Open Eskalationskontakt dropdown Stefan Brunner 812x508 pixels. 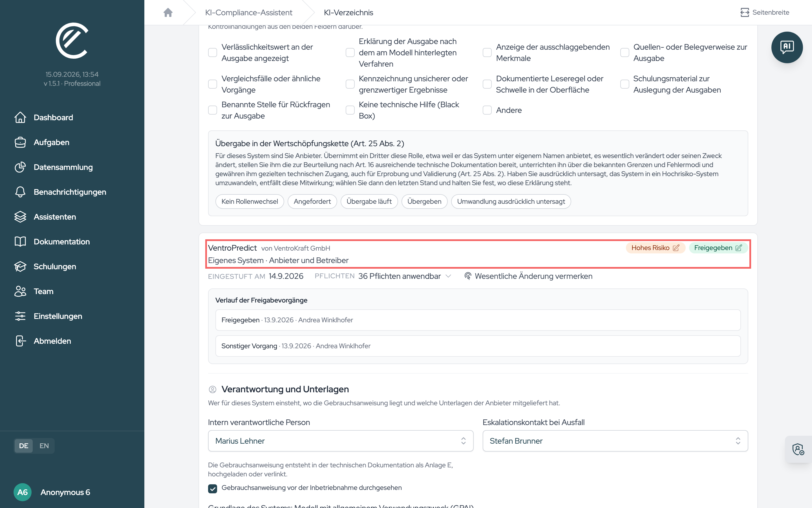615,441
